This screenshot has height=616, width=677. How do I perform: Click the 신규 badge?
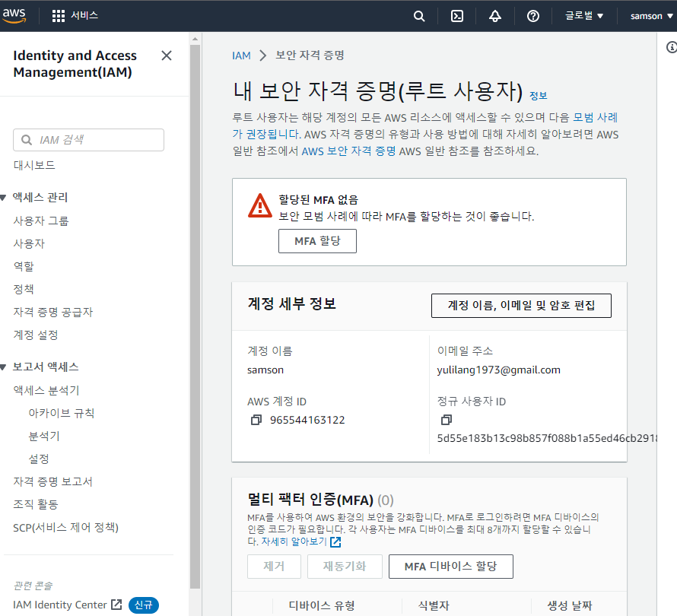point(143,605)
